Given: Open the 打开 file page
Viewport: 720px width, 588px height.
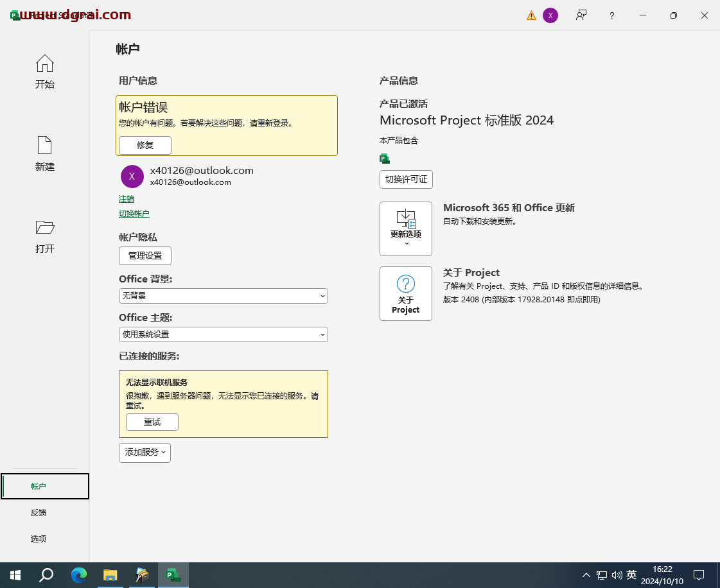Looking at the screenshot, I should pos(44,236).
